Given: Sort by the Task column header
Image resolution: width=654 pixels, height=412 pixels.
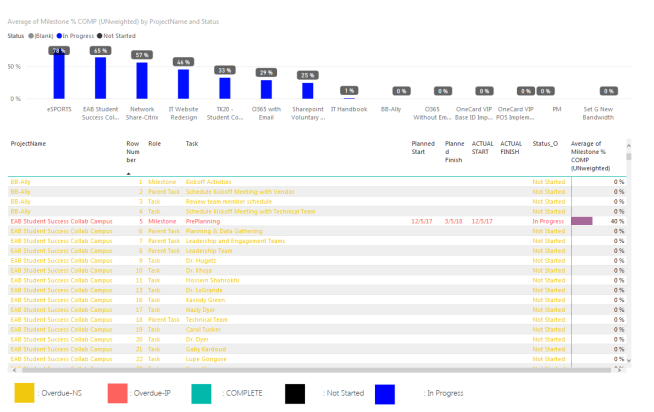Looking at the screenshot, I should pos(192,144).
